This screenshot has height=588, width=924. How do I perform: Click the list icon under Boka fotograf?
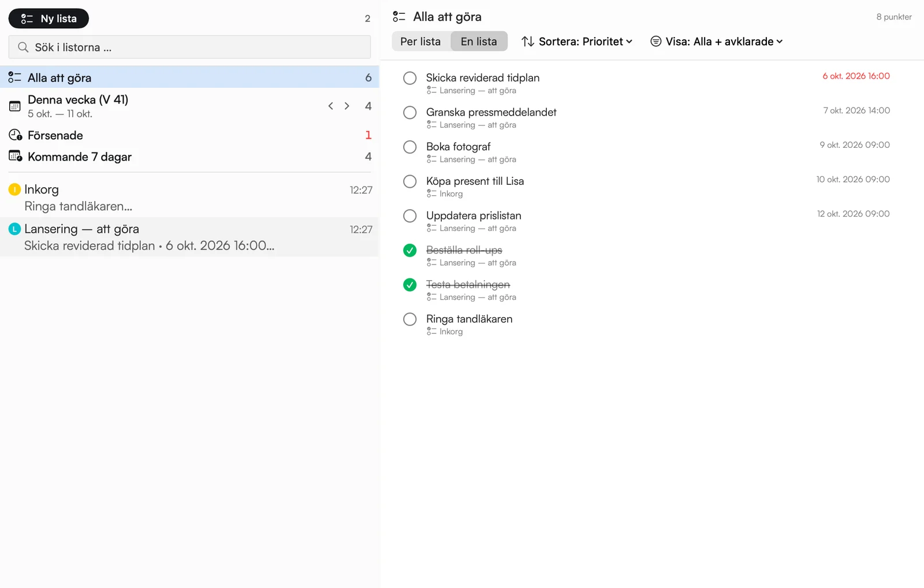[x=431, y=159]
